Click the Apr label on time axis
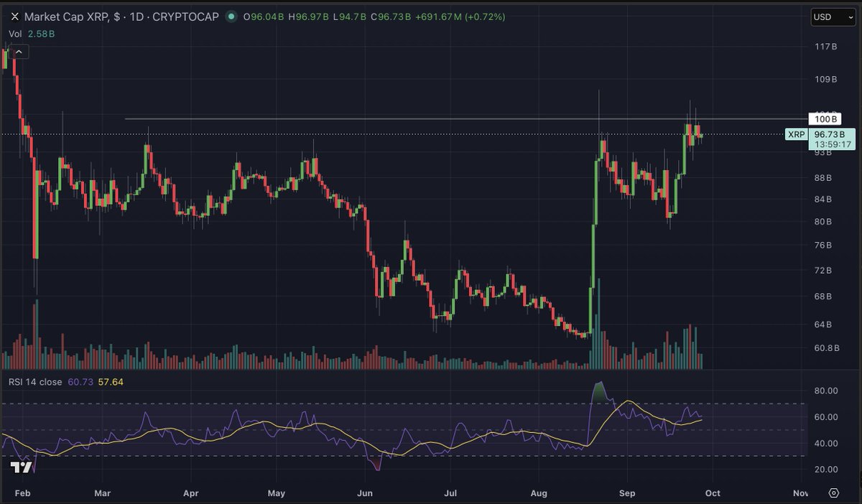Screen dimensions: 862x504 tap(191, 493)
